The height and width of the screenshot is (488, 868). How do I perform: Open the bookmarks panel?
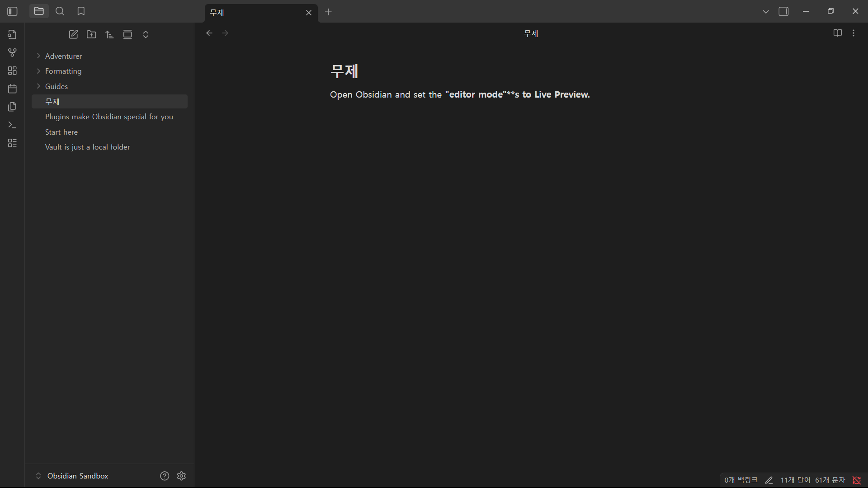(x=81, y=11)
